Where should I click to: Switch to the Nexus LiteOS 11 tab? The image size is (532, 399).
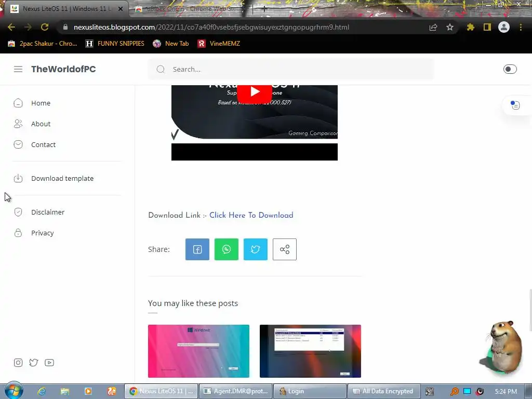tap(66, 9)
